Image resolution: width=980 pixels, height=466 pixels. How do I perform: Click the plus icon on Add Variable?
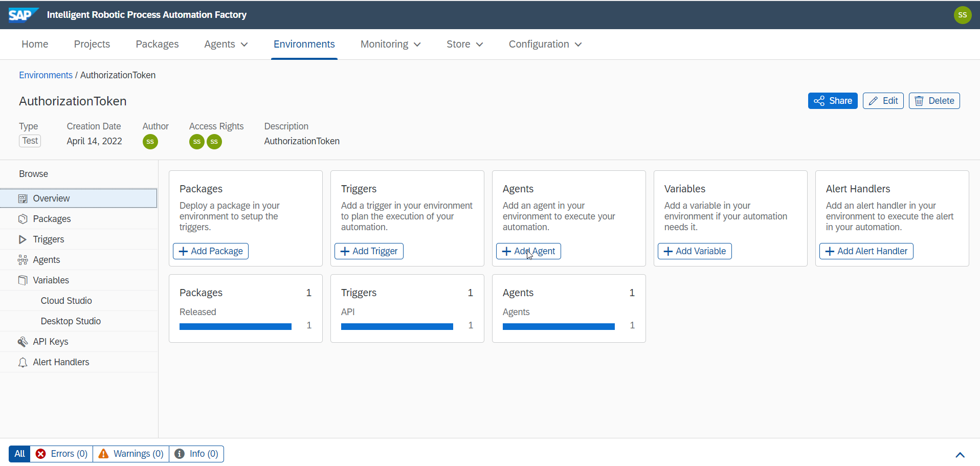668,251
